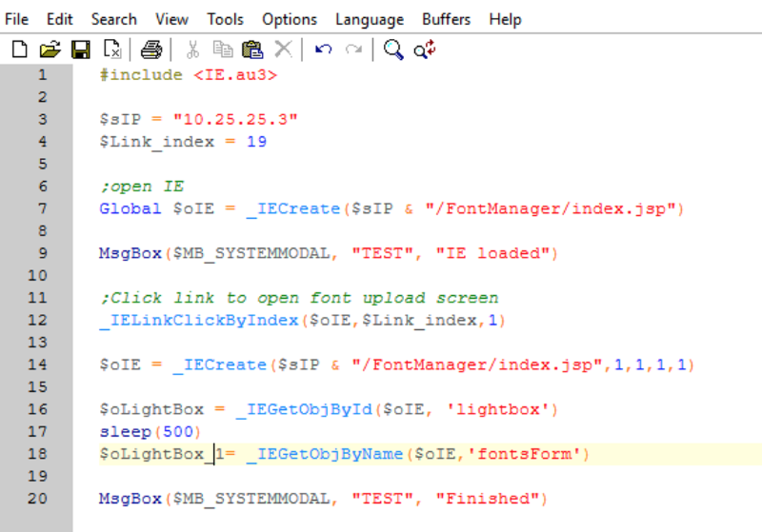The image size is (762, 532).
Task: Open the Help menu
Action: click(x=505, y=19)
